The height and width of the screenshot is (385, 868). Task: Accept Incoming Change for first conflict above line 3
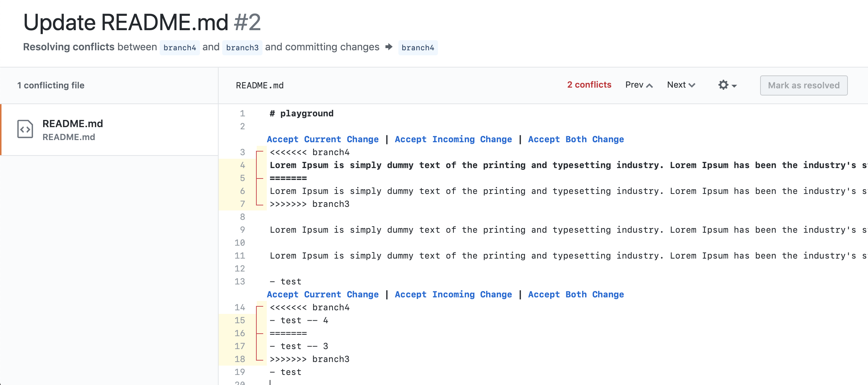coord(453,139)
